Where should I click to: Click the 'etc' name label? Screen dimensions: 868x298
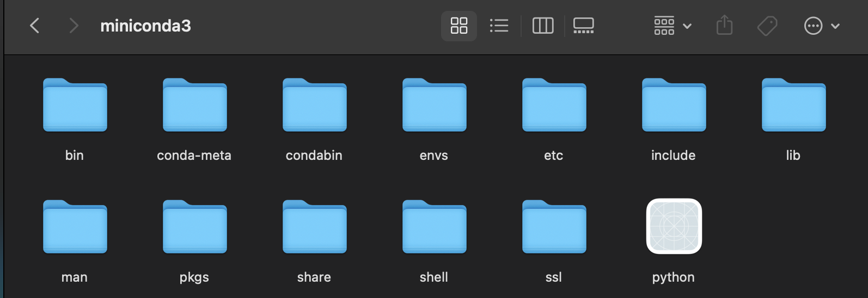(554, 156)
